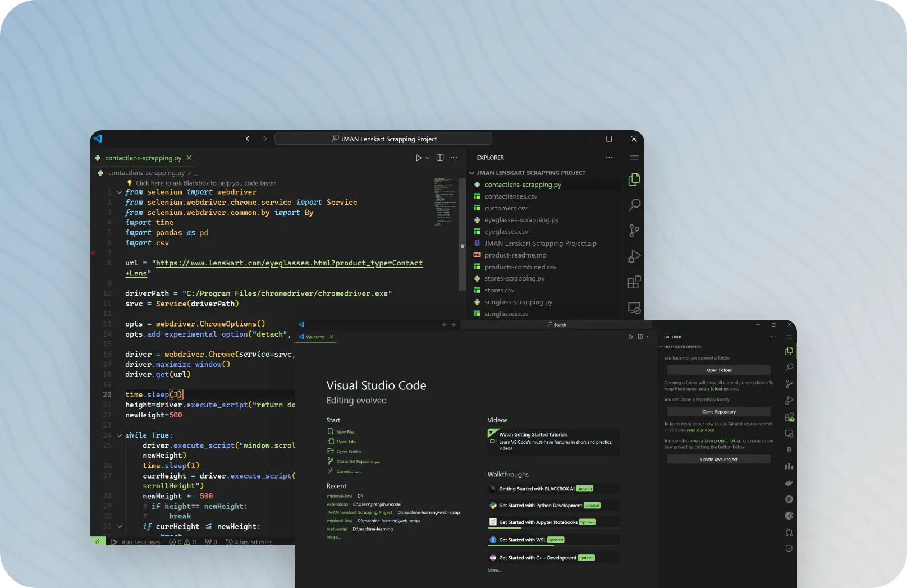Click the Create Java Project button
This screenshot has height=588, width=907.
718,460
